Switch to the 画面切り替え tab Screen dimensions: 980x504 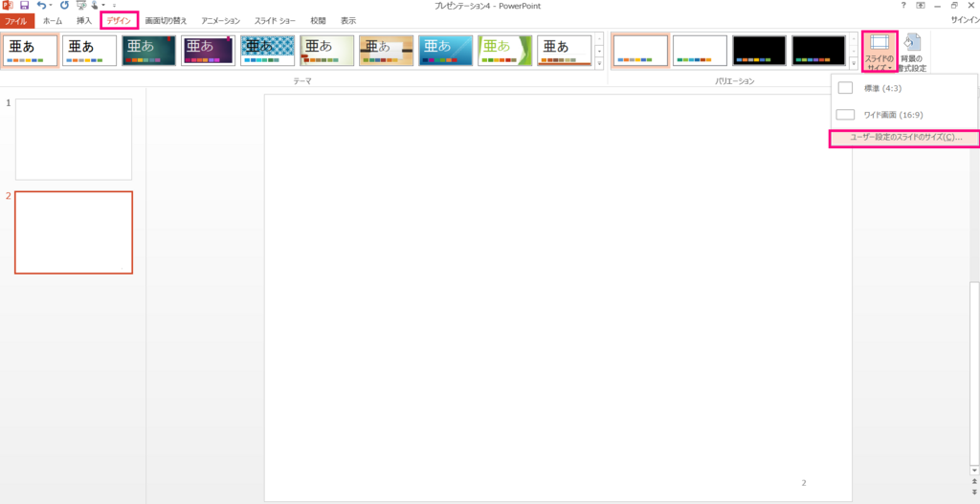(x=166, y=21)
